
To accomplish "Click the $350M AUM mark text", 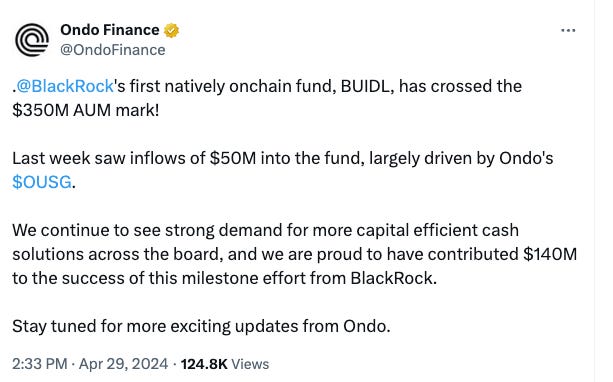I will [86, 110].
